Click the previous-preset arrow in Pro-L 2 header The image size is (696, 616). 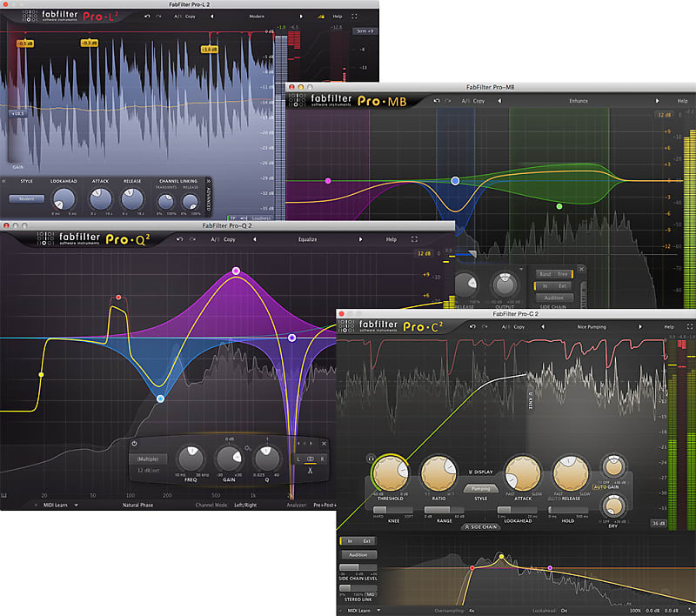point(212,15)
